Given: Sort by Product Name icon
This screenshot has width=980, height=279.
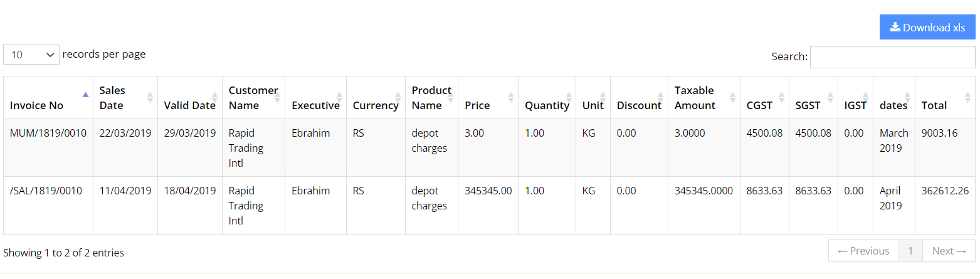Looking at the screenshot, I should [x=450, y=97].
